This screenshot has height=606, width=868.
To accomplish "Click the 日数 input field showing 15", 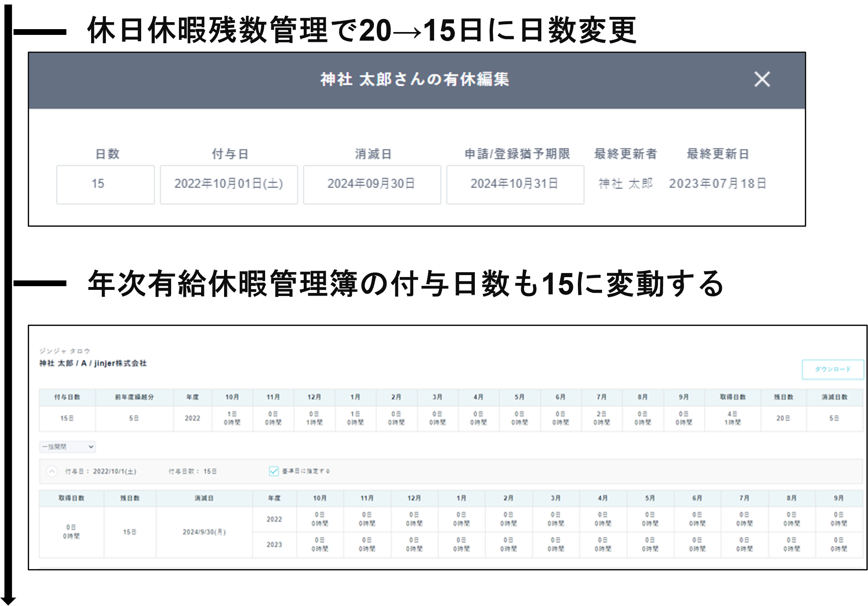I will [x=105, y=184].
